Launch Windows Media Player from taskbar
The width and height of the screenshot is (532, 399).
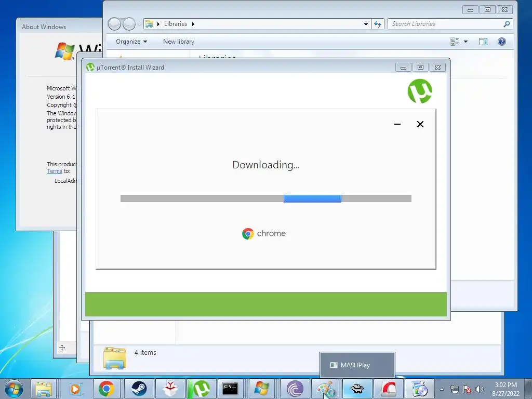click(75, 389)
